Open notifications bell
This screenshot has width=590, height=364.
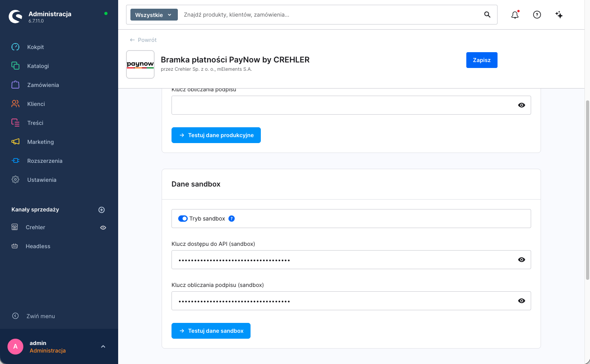515,15
